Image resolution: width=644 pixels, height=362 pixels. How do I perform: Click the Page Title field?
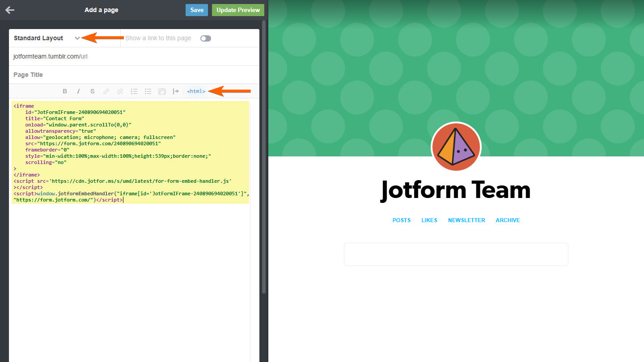134,75
